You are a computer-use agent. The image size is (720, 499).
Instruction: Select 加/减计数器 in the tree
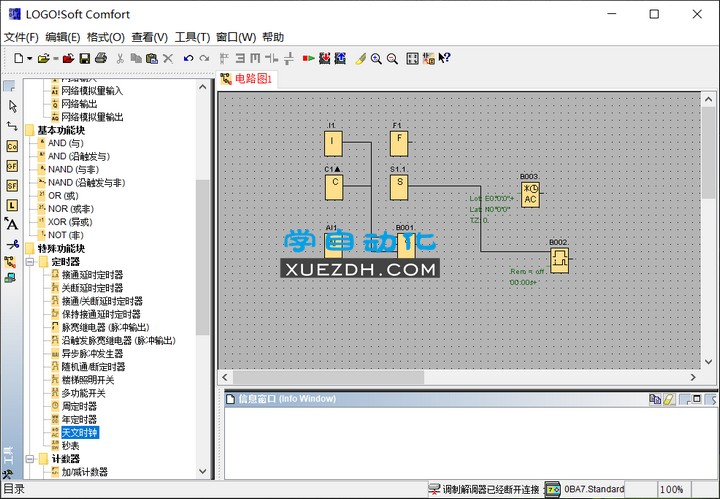pos(84,471)
